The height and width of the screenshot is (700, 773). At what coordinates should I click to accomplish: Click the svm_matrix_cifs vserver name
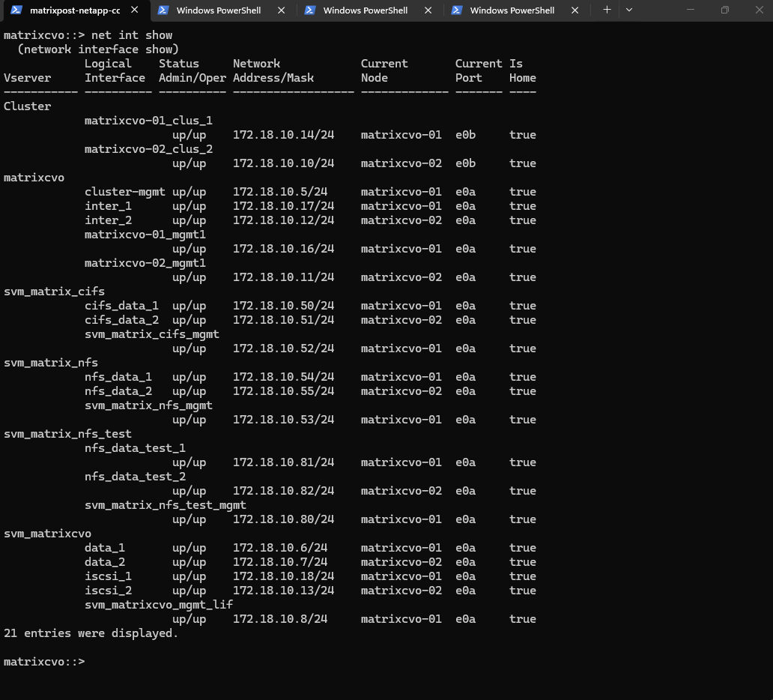54,292
